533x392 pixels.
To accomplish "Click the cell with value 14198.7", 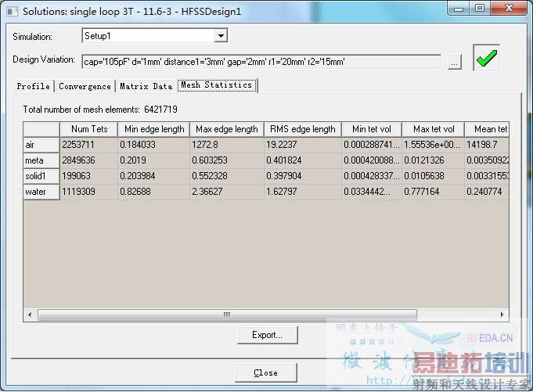I will point(487,145).
